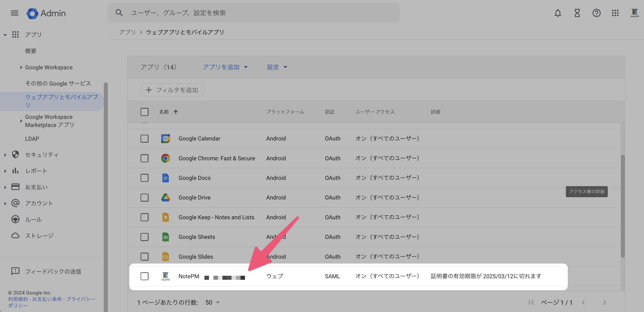The width and height of the screenshot is (644, 312).
Task: Go to first page icon
Action: coord(531,303)
